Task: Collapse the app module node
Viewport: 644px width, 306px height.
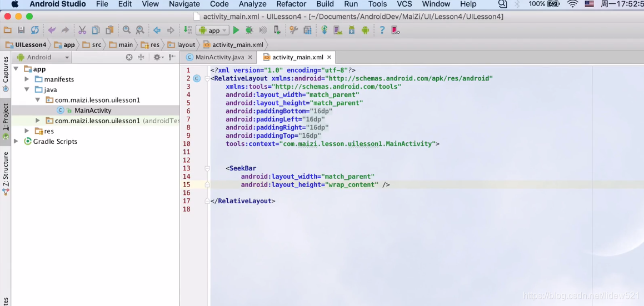Action: 17,69
